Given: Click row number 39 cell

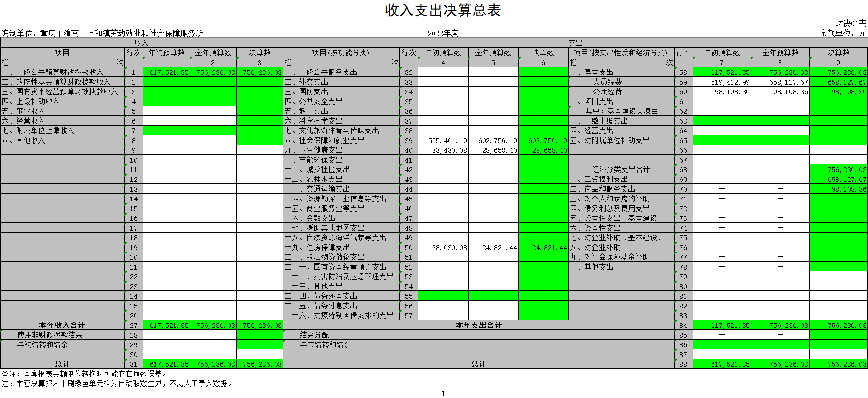Looking at the screenshot, I should 409,141.
